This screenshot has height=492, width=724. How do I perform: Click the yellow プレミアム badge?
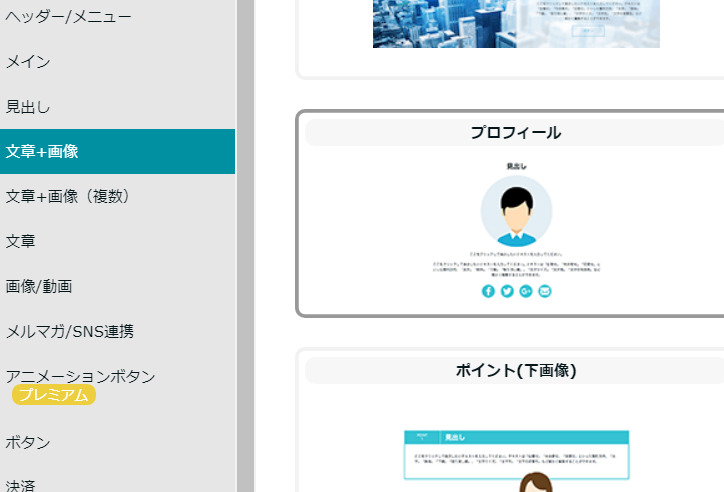(54, 395)
